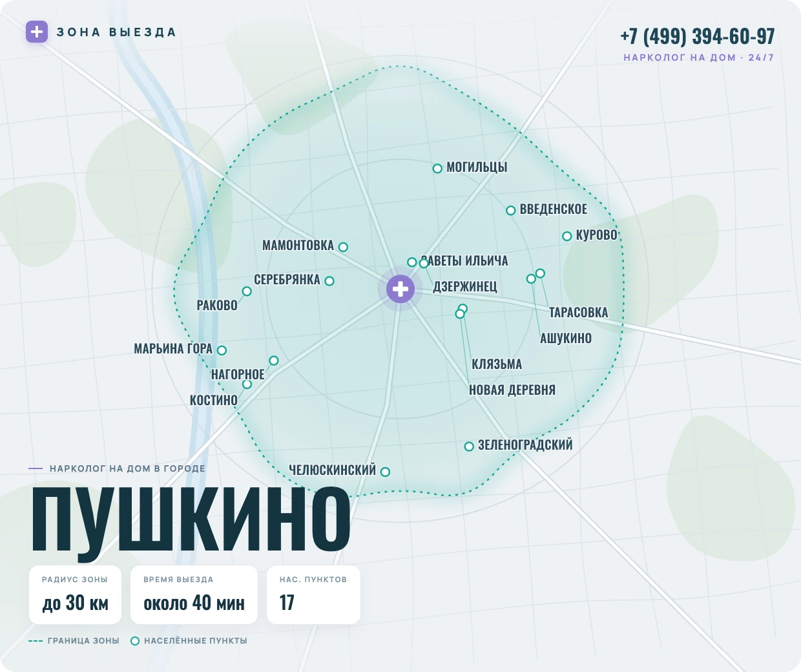Click the ЧЕЛЮСКИНСКИЙ town name
The width and height of the screenshot is (801, 672).
point(332,470)
